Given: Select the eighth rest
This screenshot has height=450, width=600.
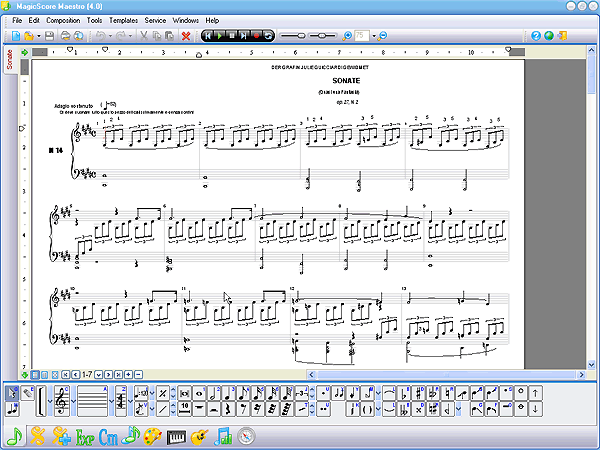Looking at the screenshot, I should point(243,409).
